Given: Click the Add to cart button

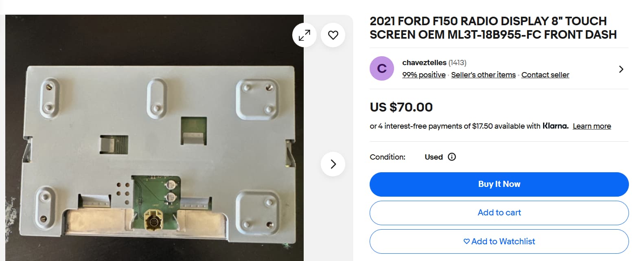Looking at the screenshot, I should pyautogui.click(x=499, y=213).
